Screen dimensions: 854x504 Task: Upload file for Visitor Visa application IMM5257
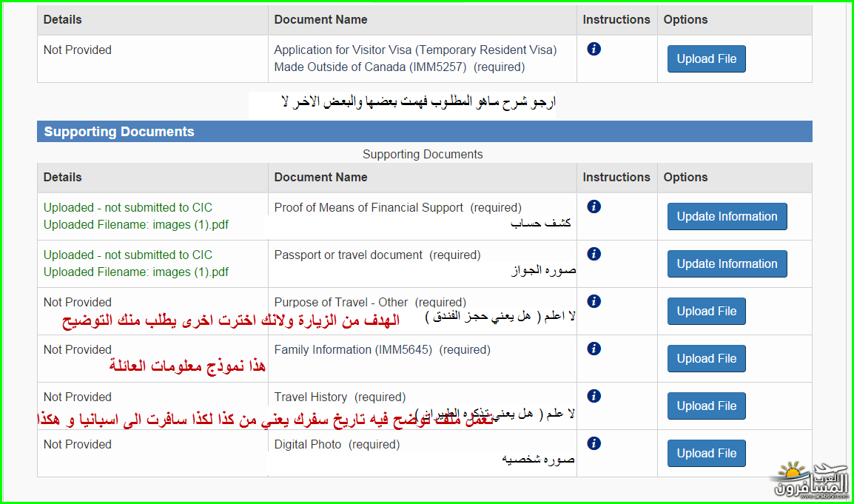pyautogui.click(x=707, y=59)
